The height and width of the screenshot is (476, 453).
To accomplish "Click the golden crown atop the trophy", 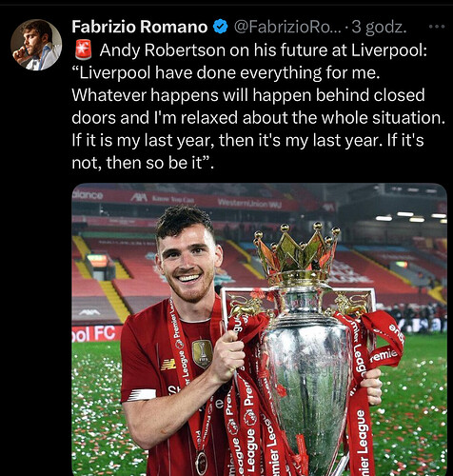I will [x=297, y=253].
